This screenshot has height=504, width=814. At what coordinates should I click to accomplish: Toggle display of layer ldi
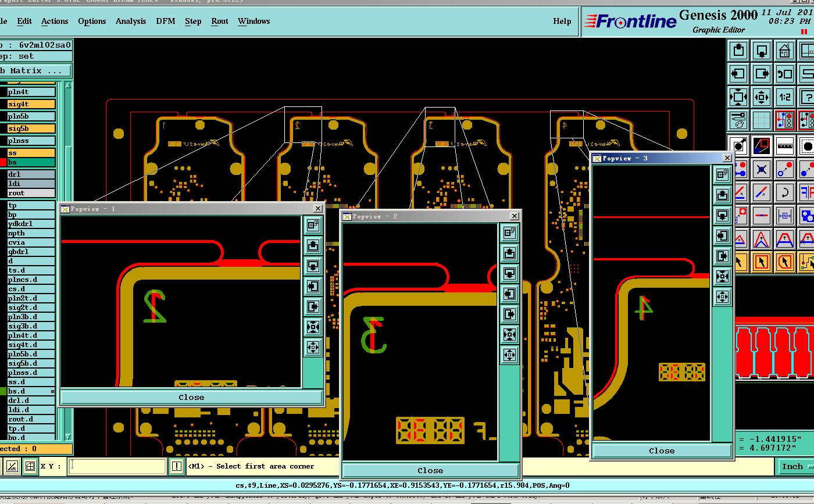[31, 184]
